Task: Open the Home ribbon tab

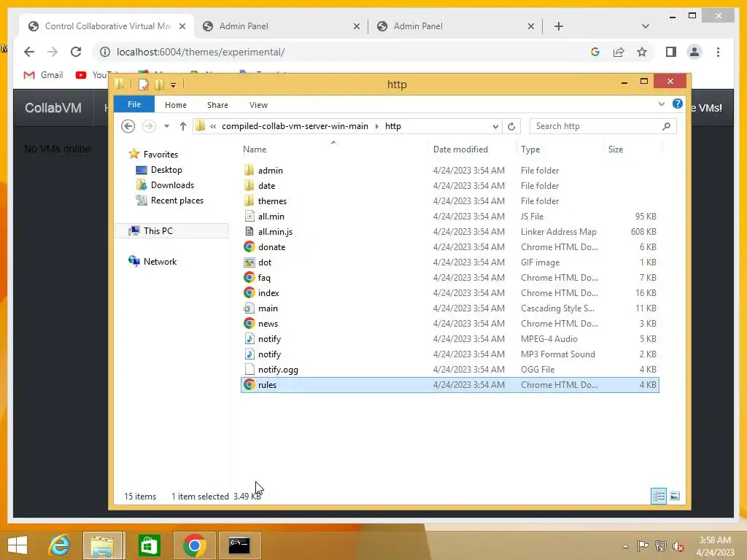Action: (x=176, y=105)
